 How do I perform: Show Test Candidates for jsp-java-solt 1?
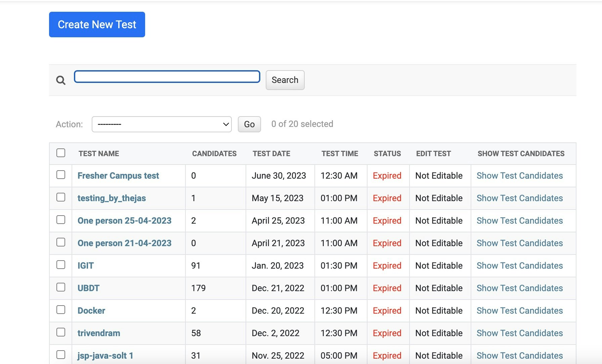click(x=520, y=356)
